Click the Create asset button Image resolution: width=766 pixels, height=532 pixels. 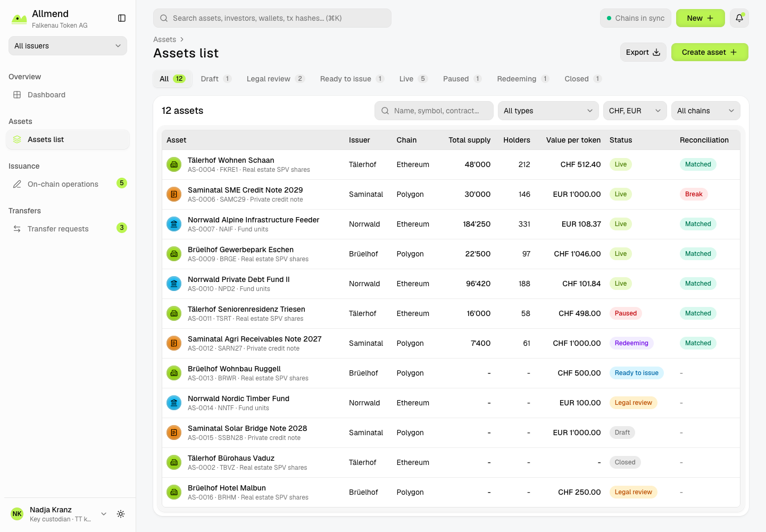710,52
